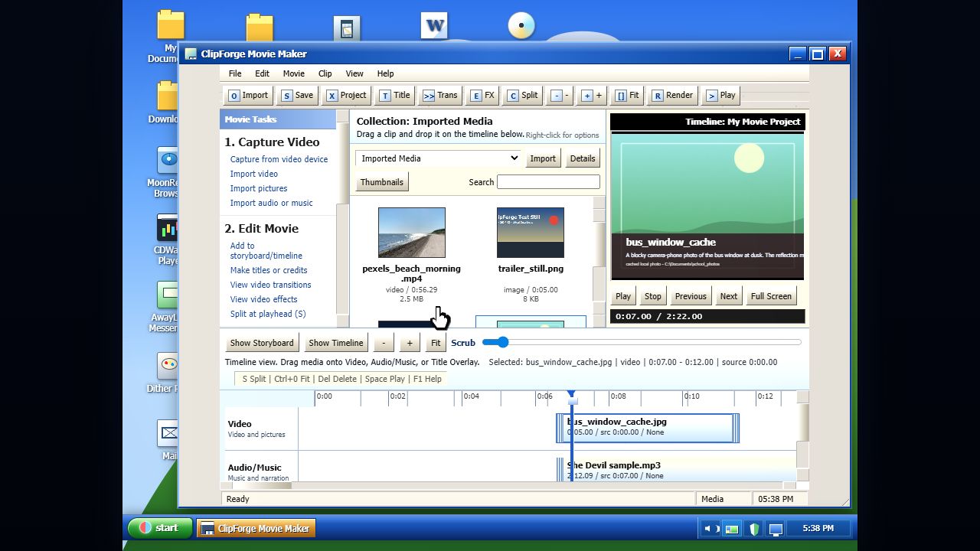Click View video transitions link
Screen dimensions: 980x551
(270, 285)
